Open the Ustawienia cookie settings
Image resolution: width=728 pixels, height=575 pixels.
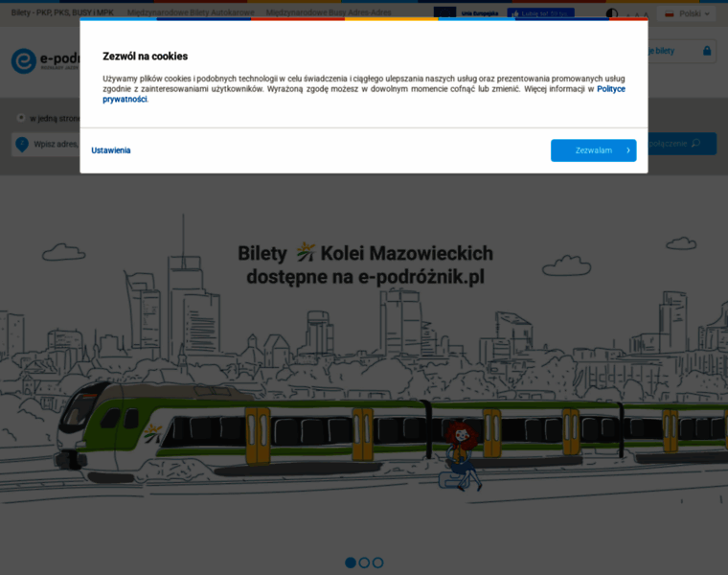coord(111,150)
